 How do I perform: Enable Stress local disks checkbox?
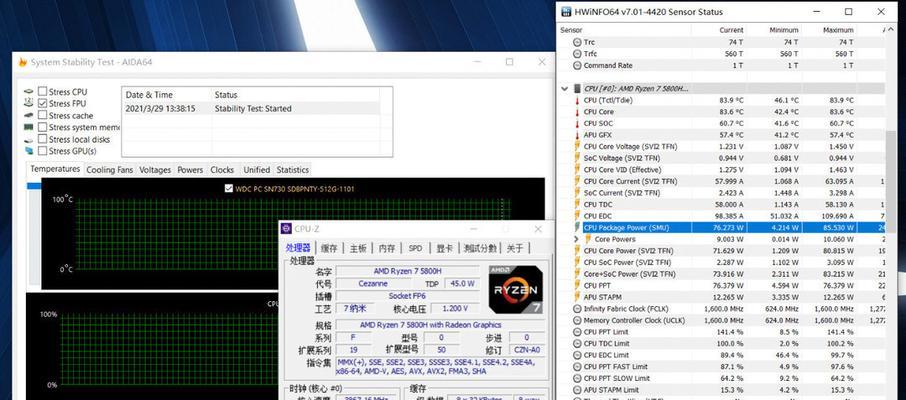pos(42,139)
